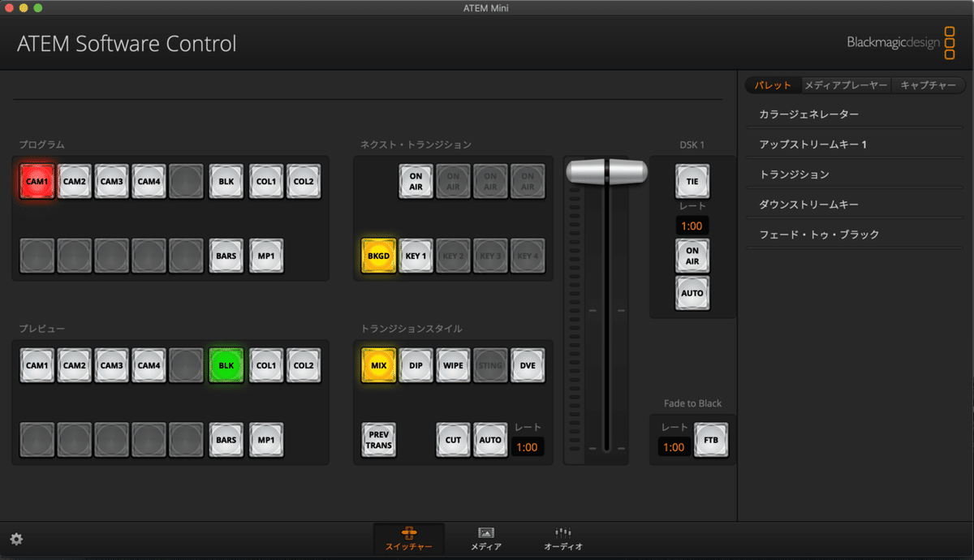Viewport: 974px width, 560px height.
Task: Select BARS on the Program bus
Action: (226, 255)
